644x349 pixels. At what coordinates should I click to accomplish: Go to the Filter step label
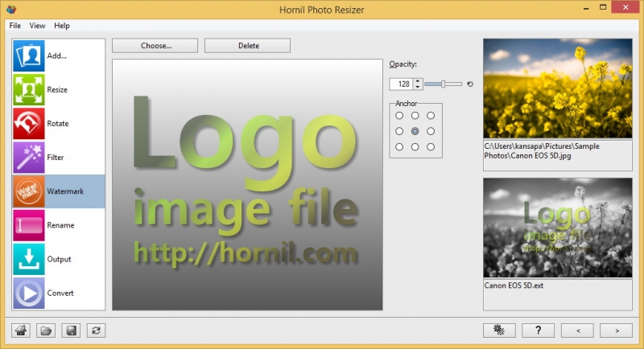(x=55, y=158)
